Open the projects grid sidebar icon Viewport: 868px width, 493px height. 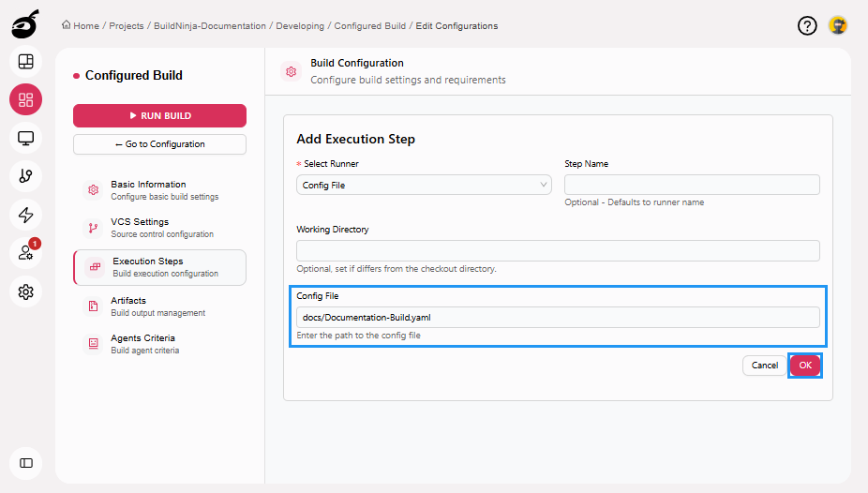[25, 99]
